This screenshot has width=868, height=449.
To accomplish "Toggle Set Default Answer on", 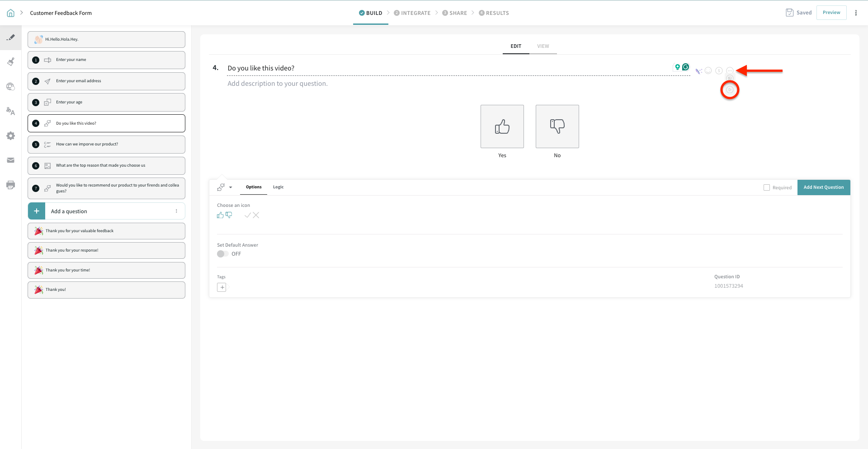I will pyautogui.click(x=222, y=253).
